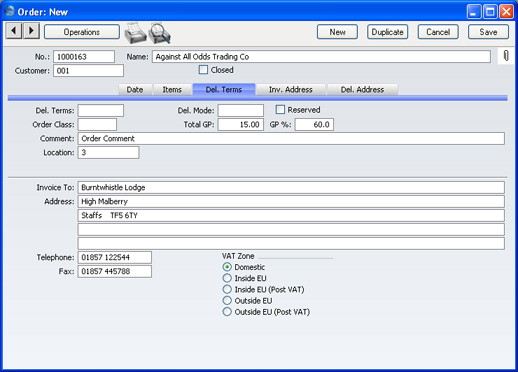Click the Order window globe icon
Image resolution: width=518 pixels, height=372 pixels.
pyautogui.click(x=9, y=11)
